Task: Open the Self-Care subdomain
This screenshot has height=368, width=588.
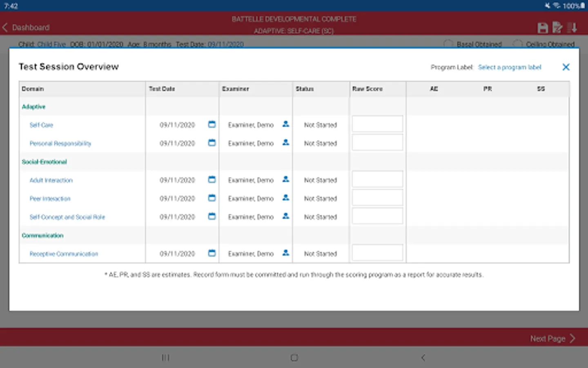Action: click(x=41, y=125)
